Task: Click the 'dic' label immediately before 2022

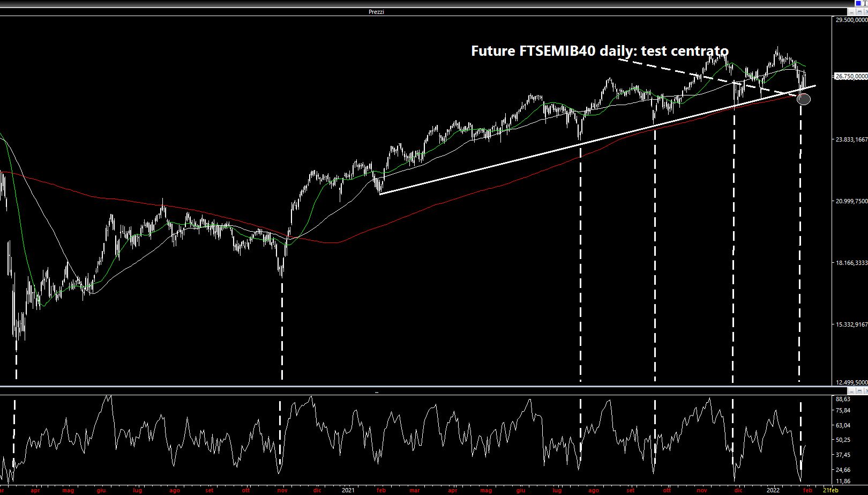Action: pos(738,490)
